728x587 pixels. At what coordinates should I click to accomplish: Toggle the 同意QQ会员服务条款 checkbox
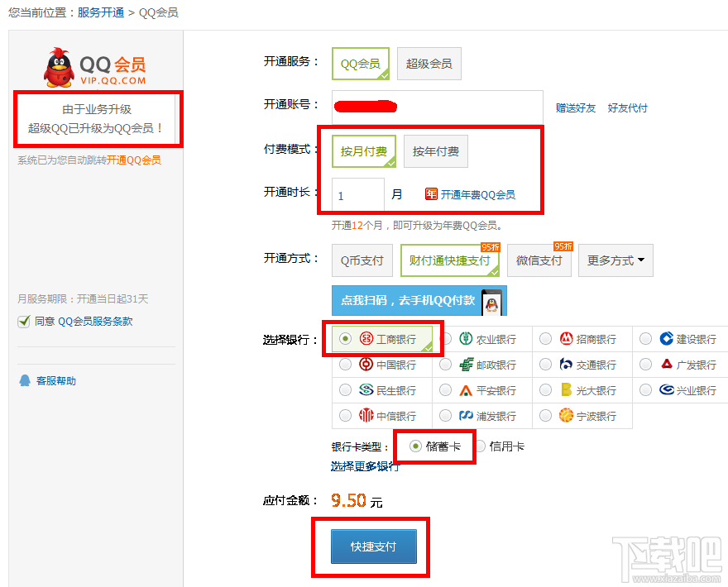click(25, 322)
